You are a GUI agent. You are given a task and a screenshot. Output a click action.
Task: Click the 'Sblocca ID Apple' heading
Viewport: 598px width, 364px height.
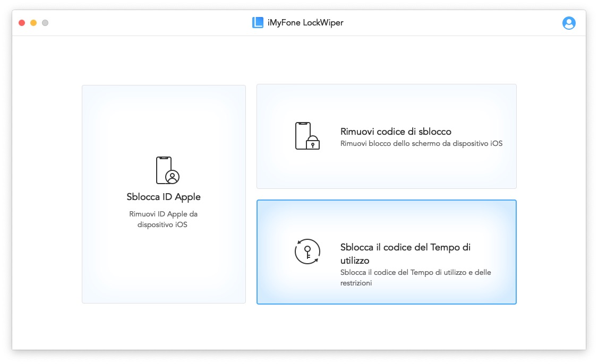[164, 197]
